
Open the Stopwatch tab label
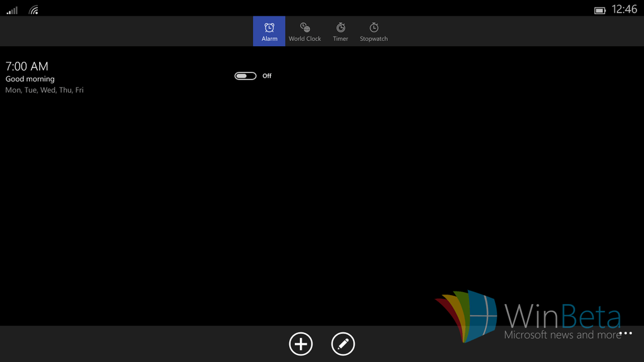coord(374,39)
